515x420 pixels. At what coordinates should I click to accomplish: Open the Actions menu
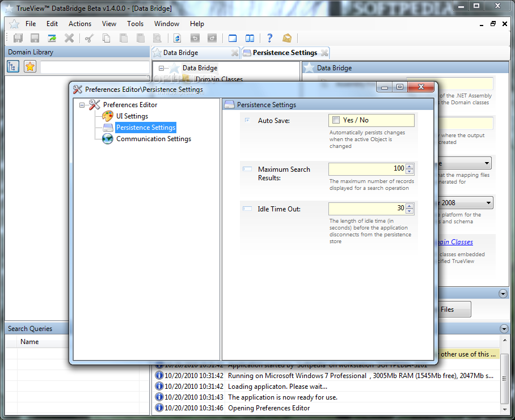[x=80, y=24]
